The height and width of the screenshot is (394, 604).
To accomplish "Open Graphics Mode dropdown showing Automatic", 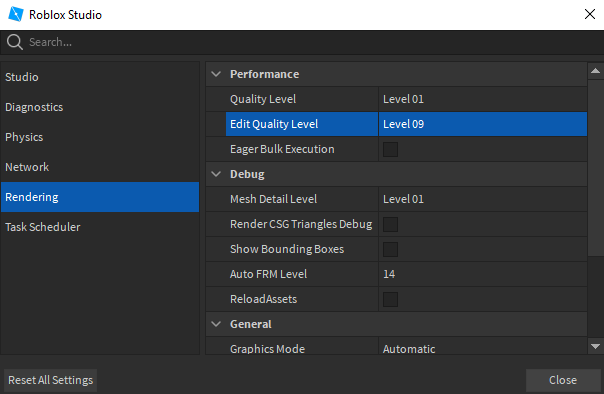I will pos(483,347).
